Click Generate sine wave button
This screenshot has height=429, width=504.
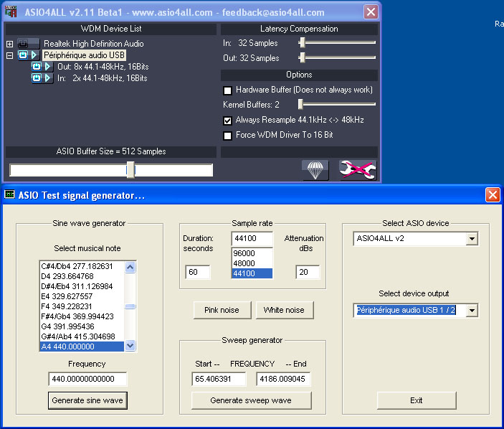pyautogui.click(x=87, y=400)
